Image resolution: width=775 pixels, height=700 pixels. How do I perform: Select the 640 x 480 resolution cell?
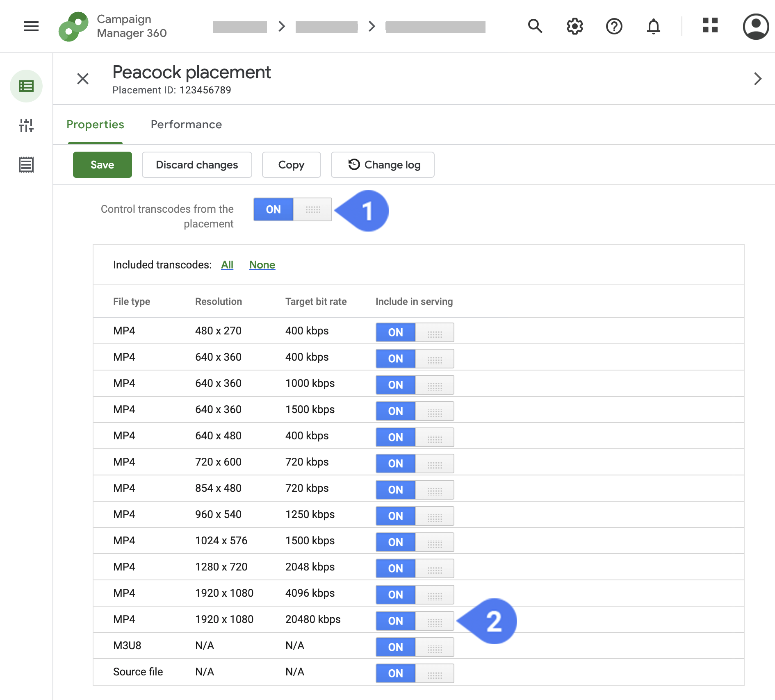218,436
